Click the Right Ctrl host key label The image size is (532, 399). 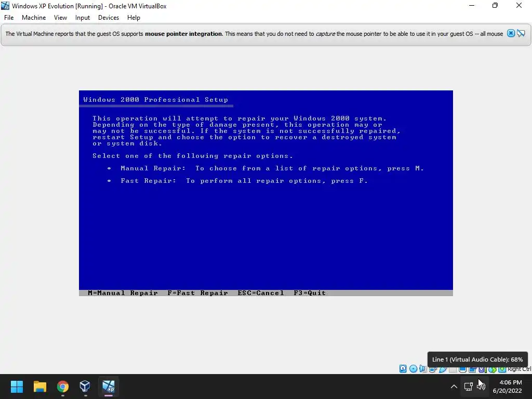[x=520, y=369]
